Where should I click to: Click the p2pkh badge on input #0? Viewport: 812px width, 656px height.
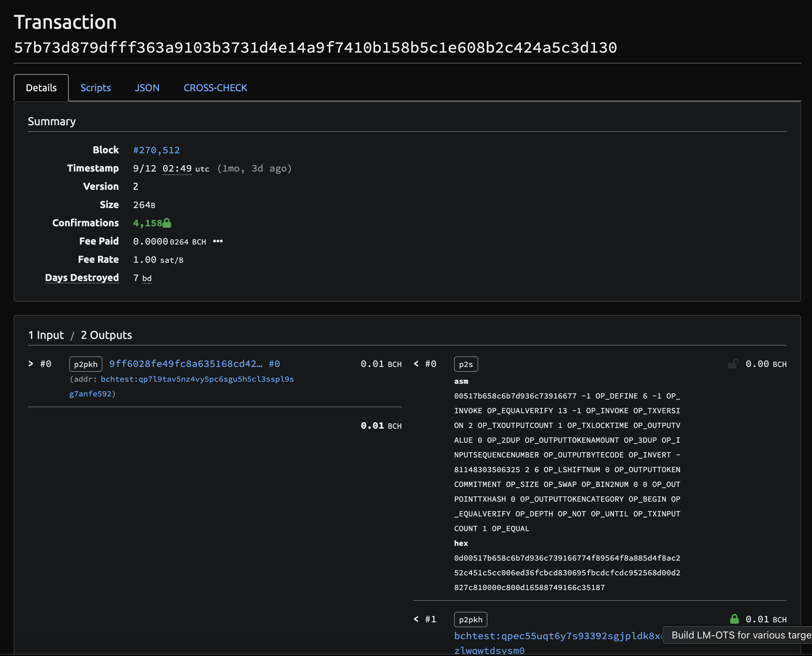click(x=85, y=364)
